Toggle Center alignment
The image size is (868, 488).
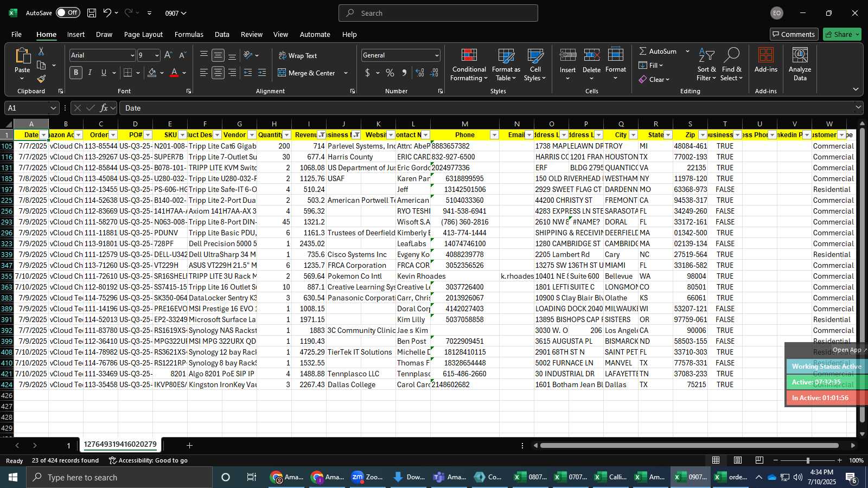click(218, 73)
